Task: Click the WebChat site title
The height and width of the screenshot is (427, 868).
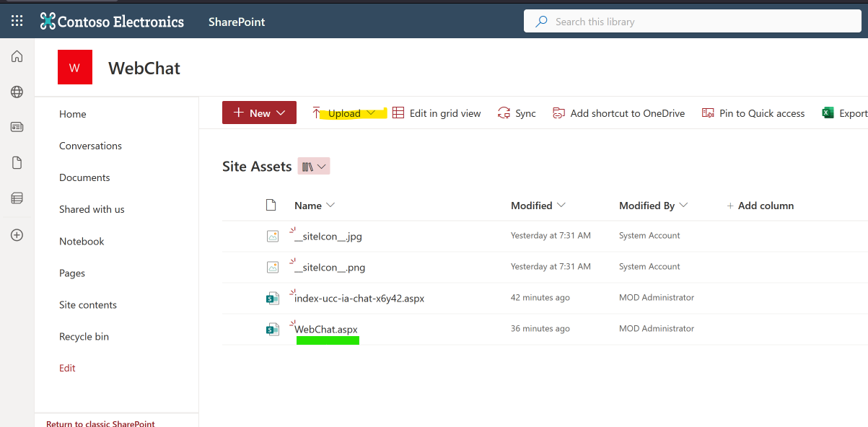Action: click(144, 69)
